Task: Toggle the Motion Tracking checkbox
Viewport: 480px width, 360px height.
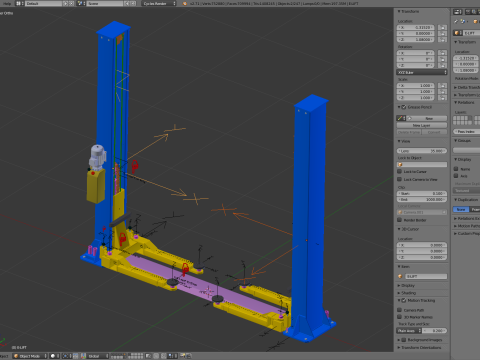Action: pos(404,300)
